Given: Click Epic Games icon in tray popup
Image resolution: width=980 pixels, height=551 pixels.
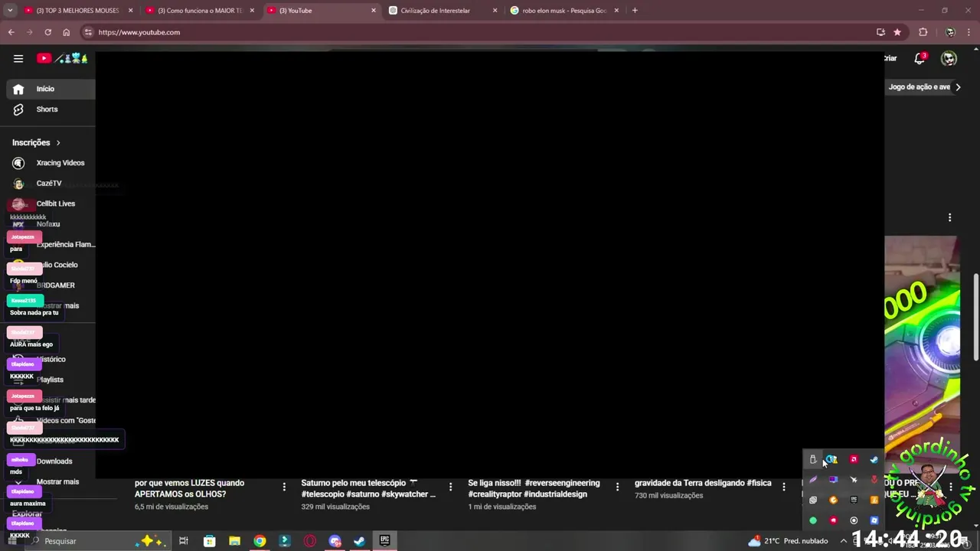Looking at the screenshot, I should [x=854, y=500].
